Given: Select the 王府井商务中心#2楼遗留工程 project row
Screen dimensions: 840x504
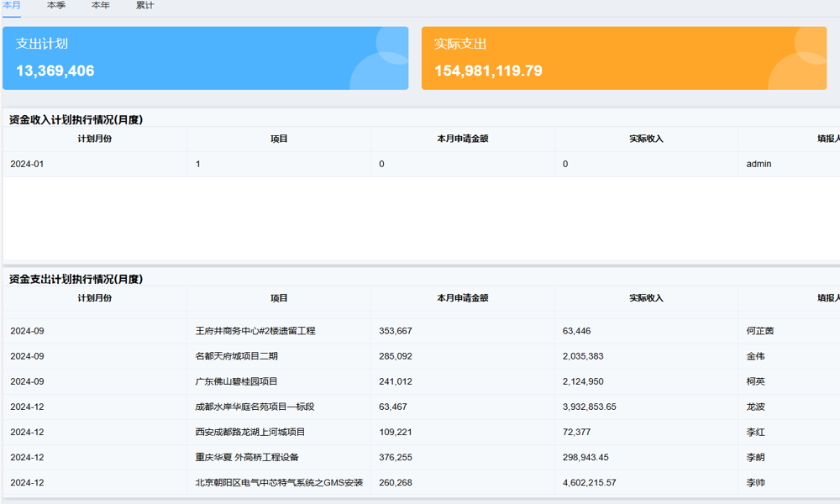Looking at the screenshot, I should [x=255, y=331].
